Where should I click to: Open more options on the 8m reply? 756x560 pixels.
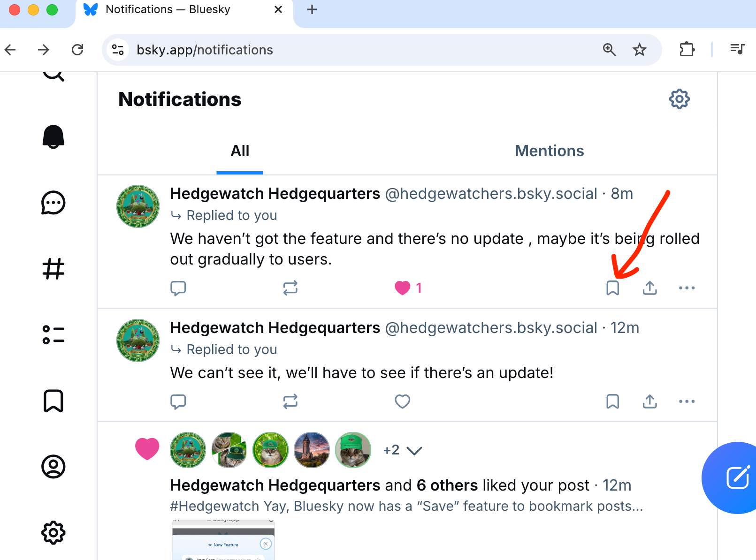tap(687, 288)
